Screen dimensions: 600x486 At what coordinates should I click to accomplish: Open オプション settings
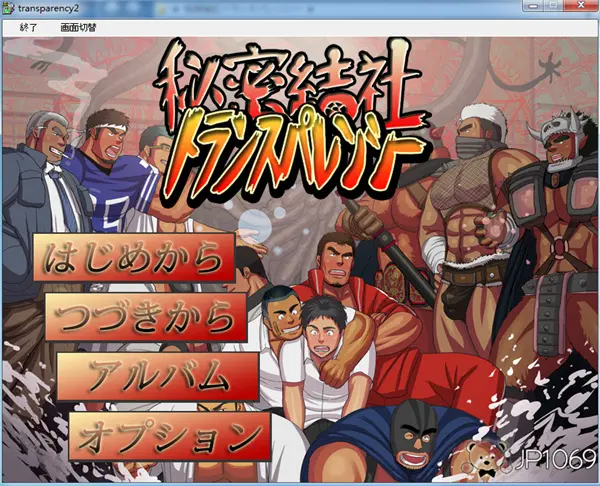pos(170,436)
